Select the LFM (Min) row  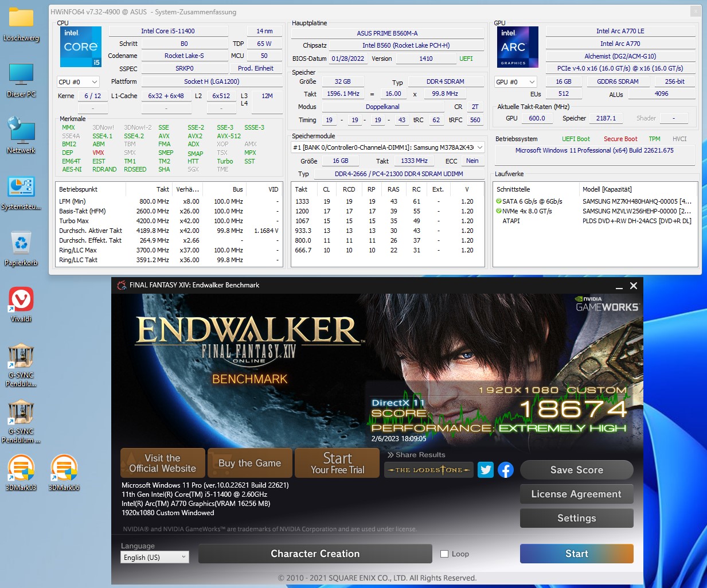coord(169,201)
